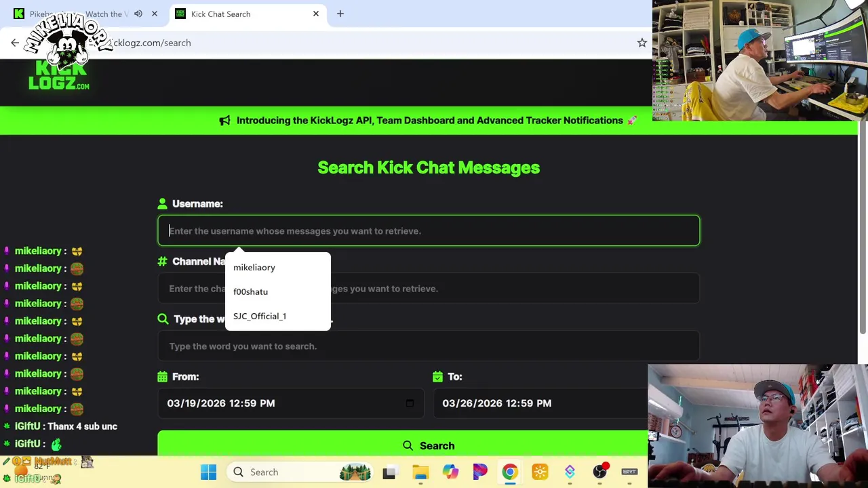
Task: Open the Windows Start menu
Action: click(x=208, y=472)
